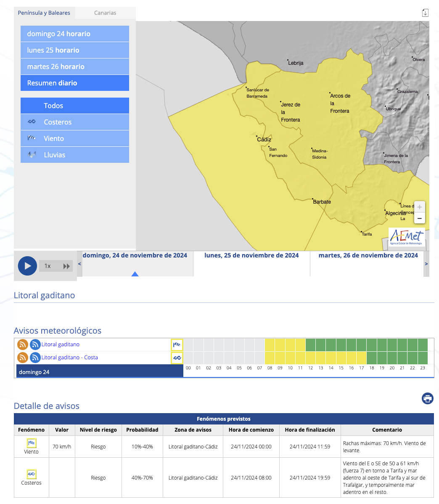This screenshot has width=439, height=504.
Task: Select lunes 25 horario
Action: point(75,50)
